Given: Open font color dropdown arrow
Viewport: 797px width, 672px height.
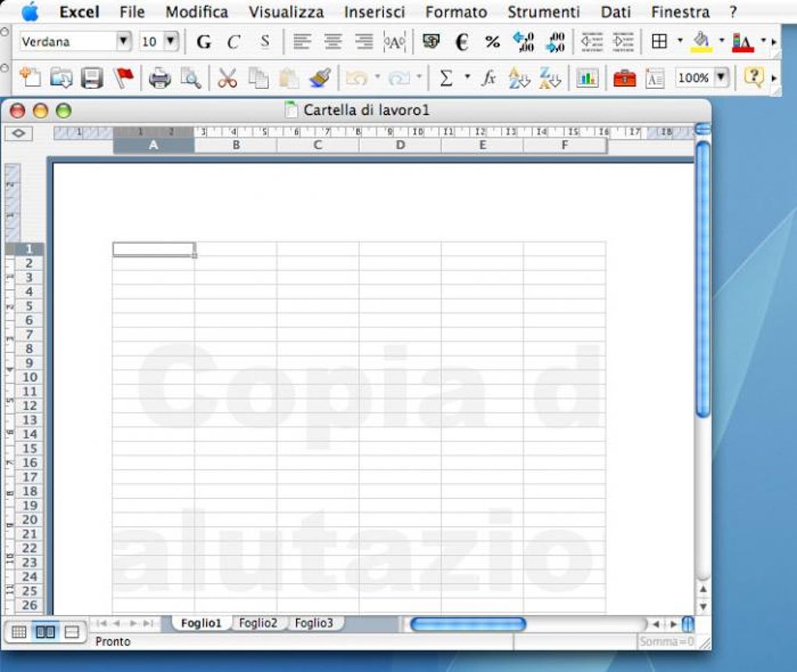Looking at the screenshot, I should pos(763,41).
